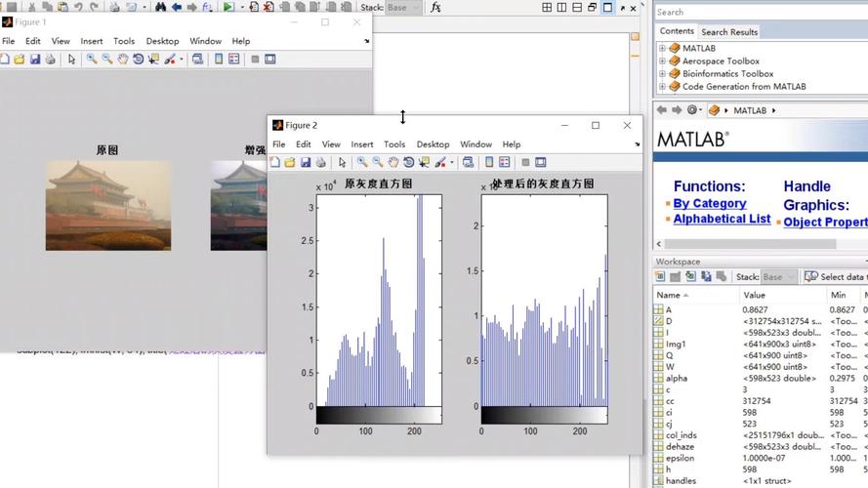Dock Figure 2 using corner arrow
This screenshot has height=488, width=868.
pos(638,143)
